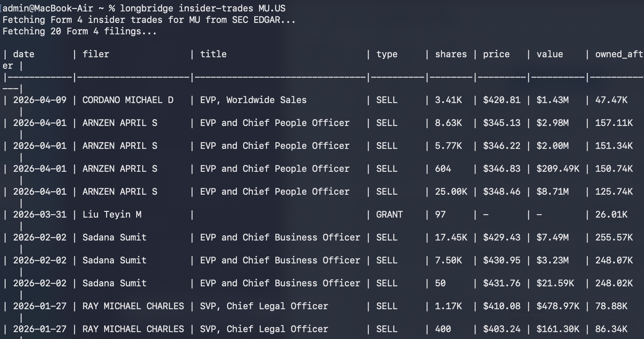The width and height of the screenshot is (644, 339).
Task: Click the $209.49K value cell
Action: coord(558,169)
